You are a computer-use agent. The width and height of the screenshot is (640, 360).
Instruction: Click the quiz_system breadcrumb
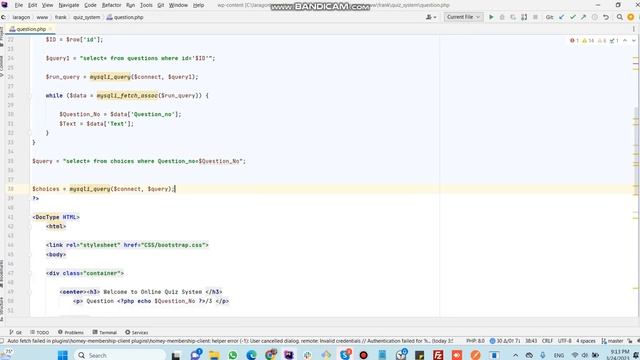pyautogui.click(x=87, y=18)
